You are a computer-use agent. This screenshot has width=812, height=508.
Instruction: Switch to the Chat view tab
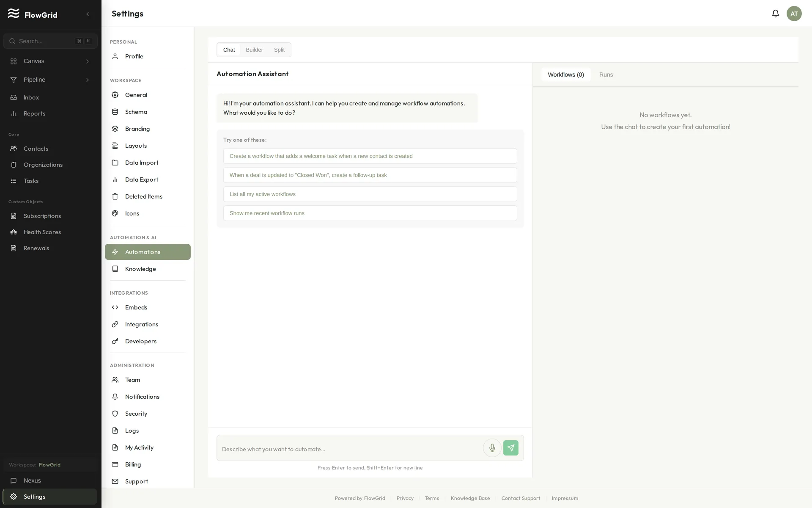click(x=229, y=50)
